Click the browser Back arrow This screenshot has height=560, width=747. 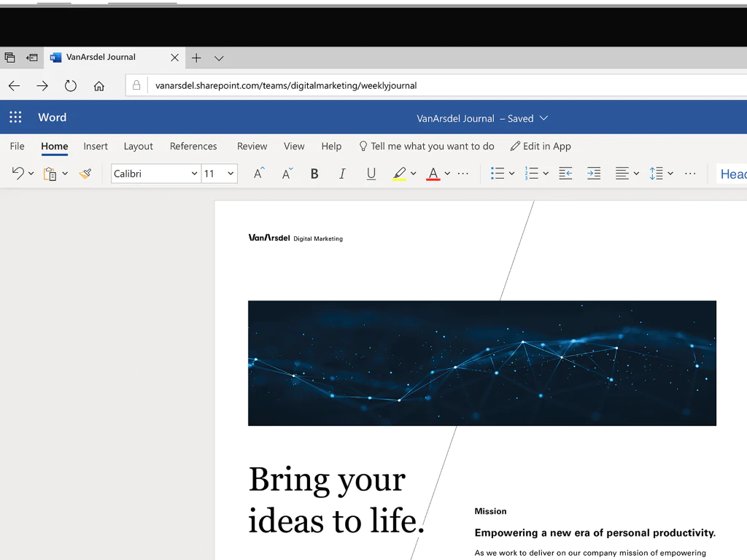pos(14,86)
